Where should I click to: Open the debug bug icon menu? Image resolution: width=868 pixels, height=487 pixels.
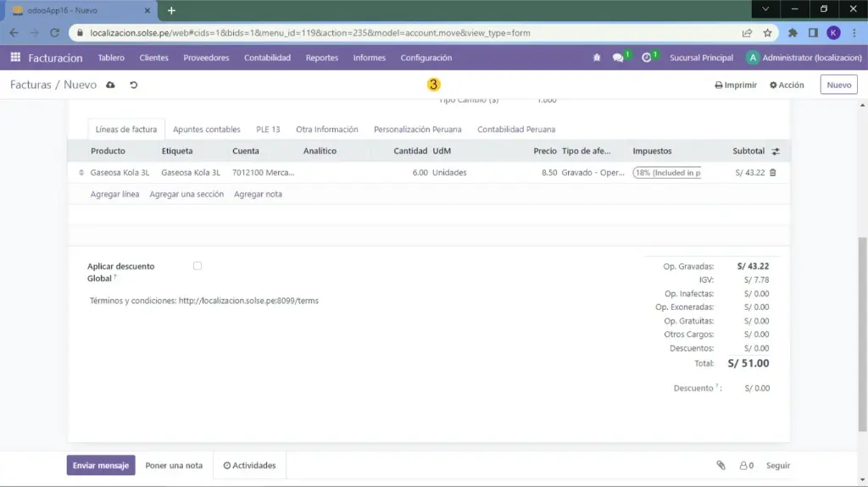point(596,58)
